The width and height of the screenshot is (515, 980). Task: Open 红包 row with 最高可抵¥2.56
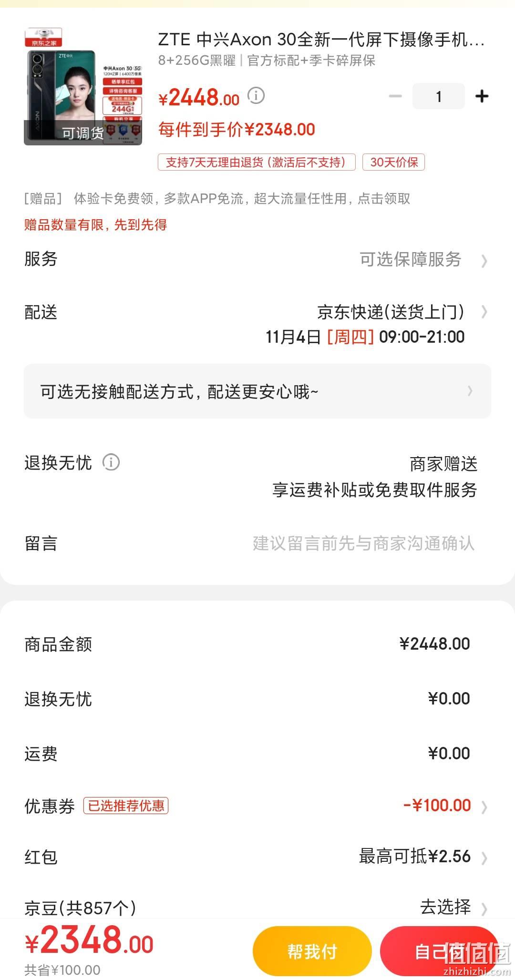(x=257, y=857)
